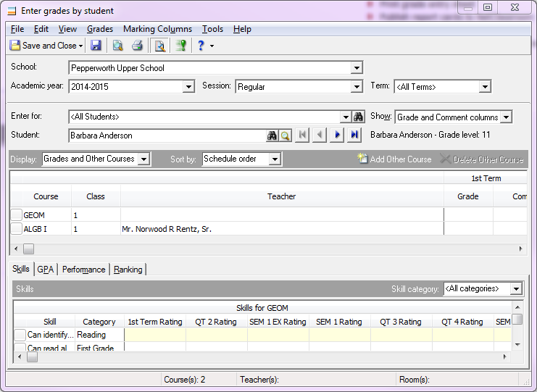
Task: Click skills grid scroll right arrow
Action: [x=504, y=357]
